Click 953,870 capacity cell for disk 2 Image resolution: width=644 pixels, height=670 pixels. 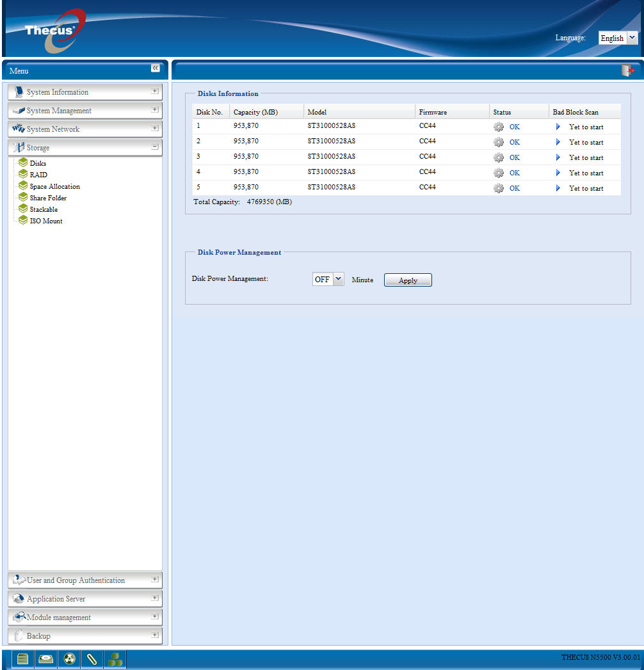pos(246,141)
